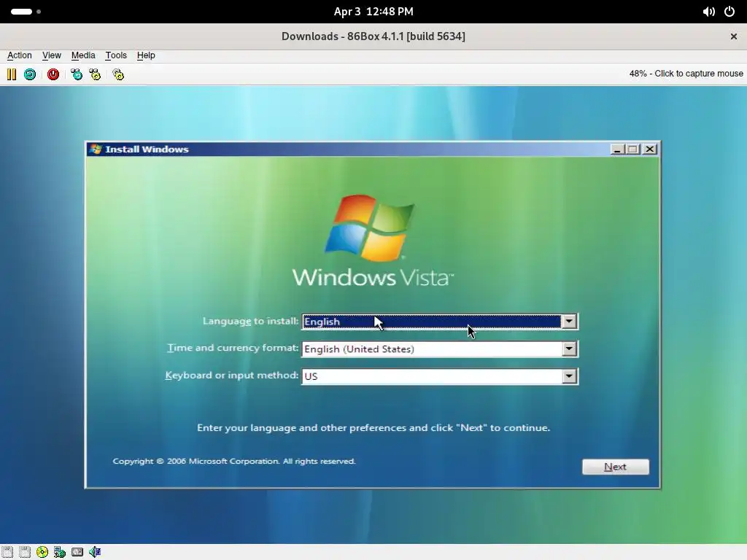The image size is (747, 560).
Task: Open the clock showing Apr 3 12:48 PM
Action: tap(373, 12)
